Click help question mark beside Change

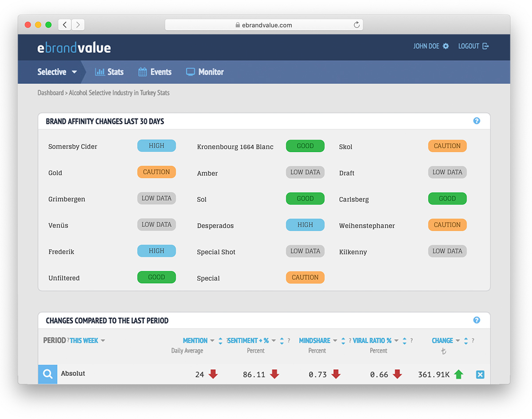point(473,341)
